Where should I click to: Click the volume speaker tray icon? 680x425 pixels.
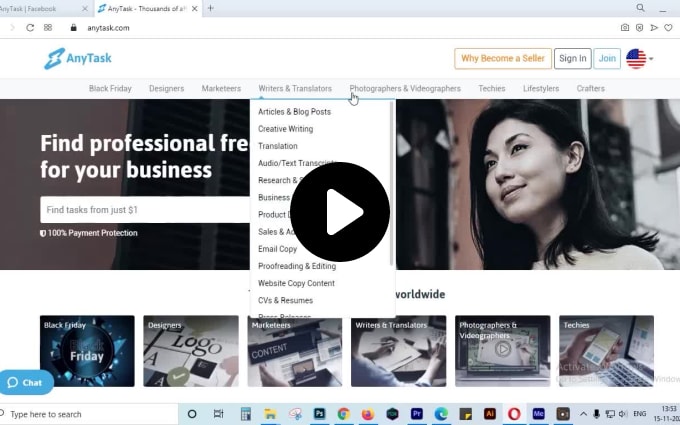click(623, 414)
